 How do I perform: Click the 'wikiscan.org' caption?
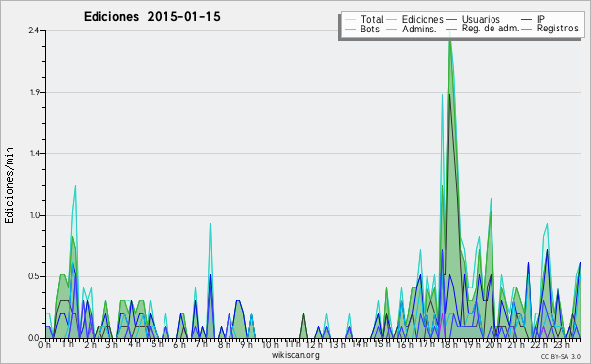(x=295, y=355)
